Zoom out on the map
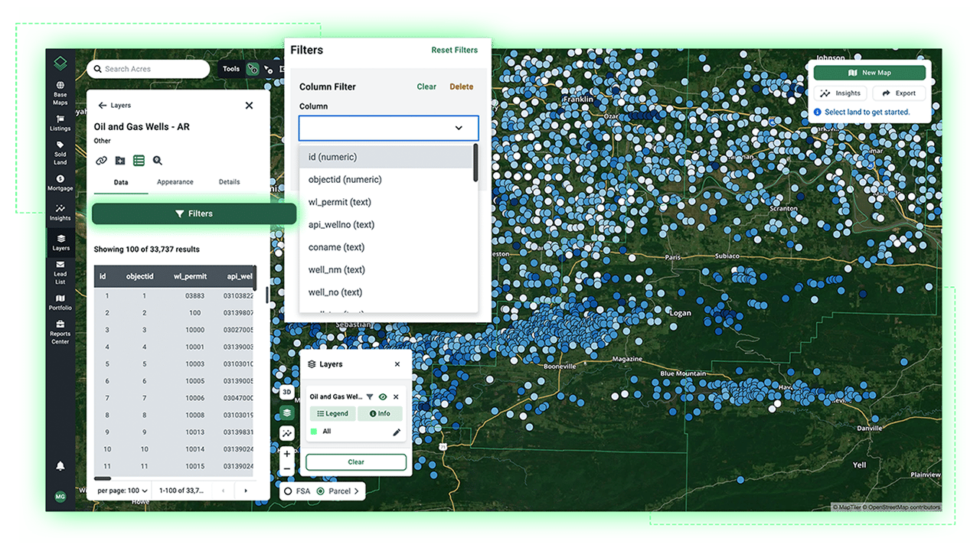 point(287,469)
